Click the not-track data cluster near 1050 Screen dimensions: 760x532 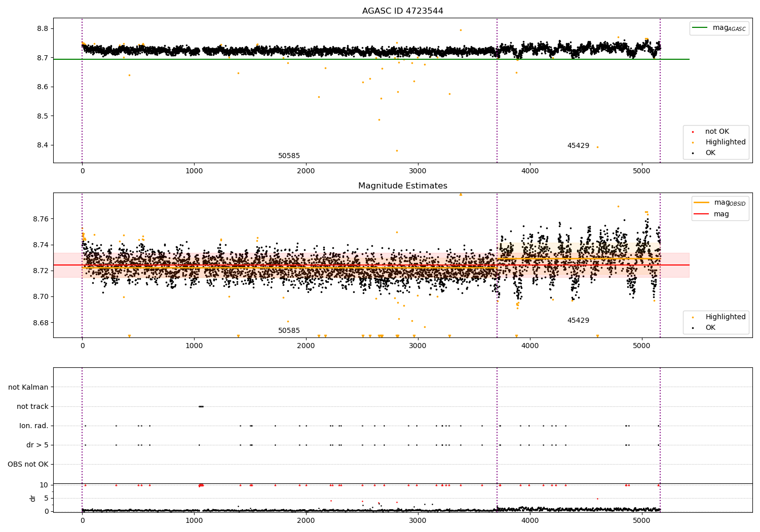[x=201, y=406]
